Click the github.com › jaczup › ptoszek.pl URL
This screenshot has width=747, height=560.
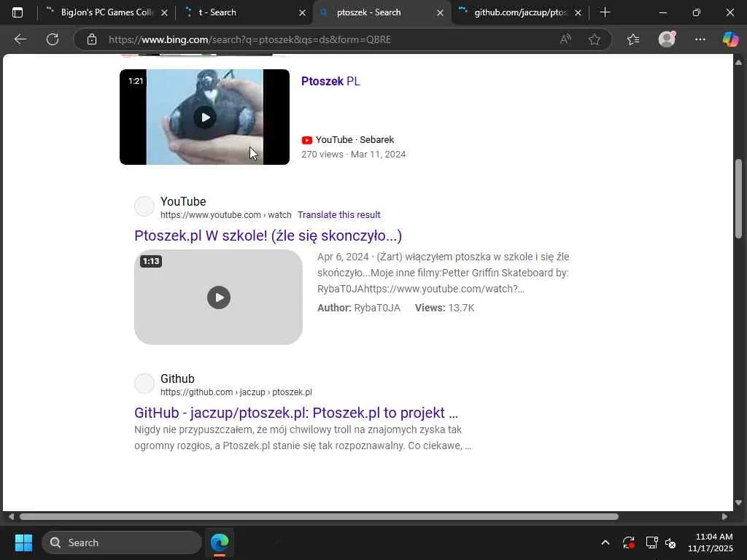(236, 392)
